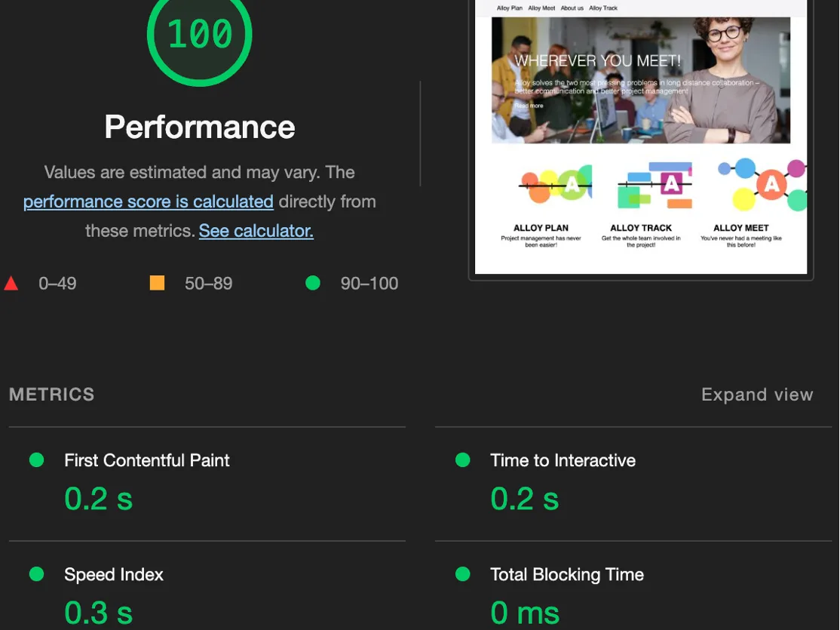Click the Expand view button

[x=757, y=395]
